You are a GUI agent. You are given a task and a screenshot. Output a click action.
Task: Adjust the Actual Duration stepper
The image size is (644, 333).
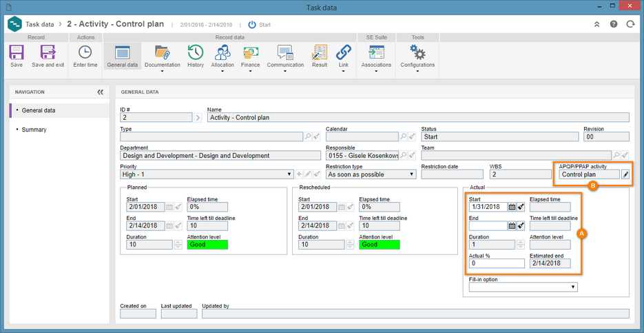click(x=521, y=245)
